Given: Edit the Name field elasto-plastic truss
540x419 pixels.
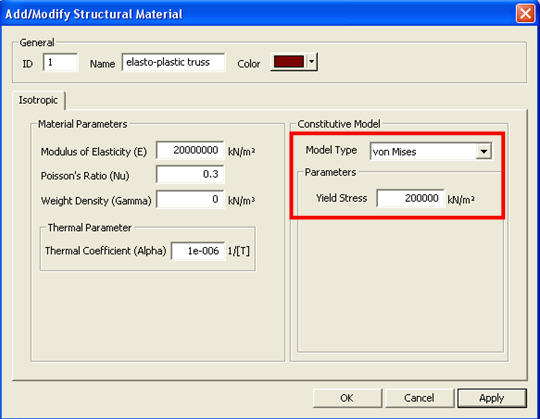Looking at the screenshot, I should [x=174, y=62].
